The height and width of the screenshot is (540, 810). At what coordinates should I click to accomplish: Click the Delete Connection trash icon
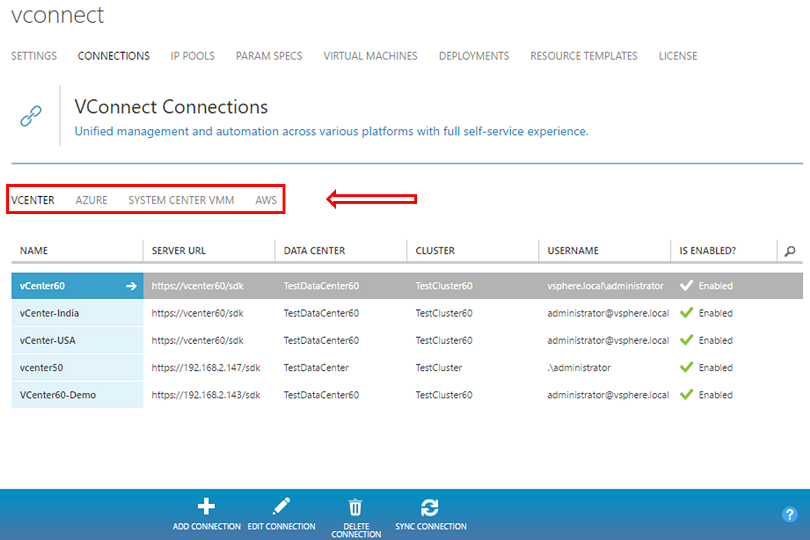355,507
